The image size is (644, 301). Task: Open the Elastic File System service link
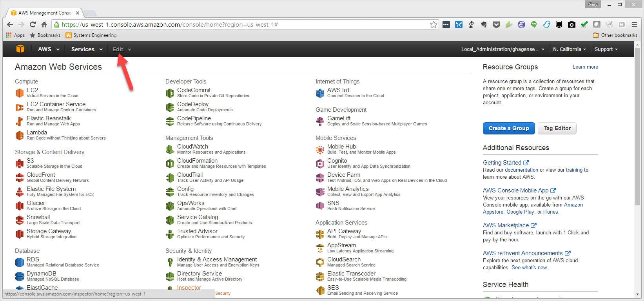[51, 189]
